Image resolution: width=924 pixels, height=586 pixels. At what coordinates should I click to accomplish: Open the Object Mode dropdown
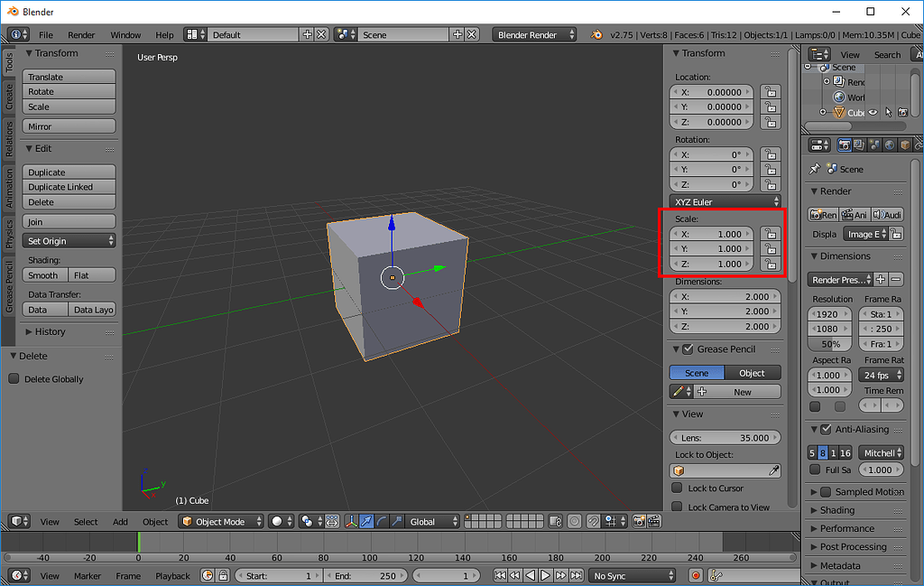pyautogui.click(x=221, y=522)
